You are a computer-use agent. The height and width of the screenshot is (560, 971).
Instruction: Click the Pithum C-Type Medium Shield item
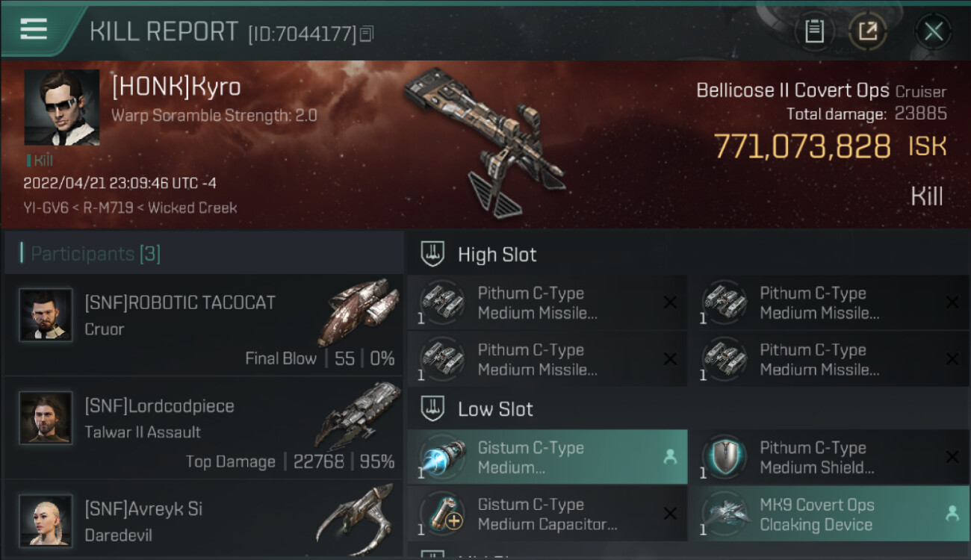828,457
